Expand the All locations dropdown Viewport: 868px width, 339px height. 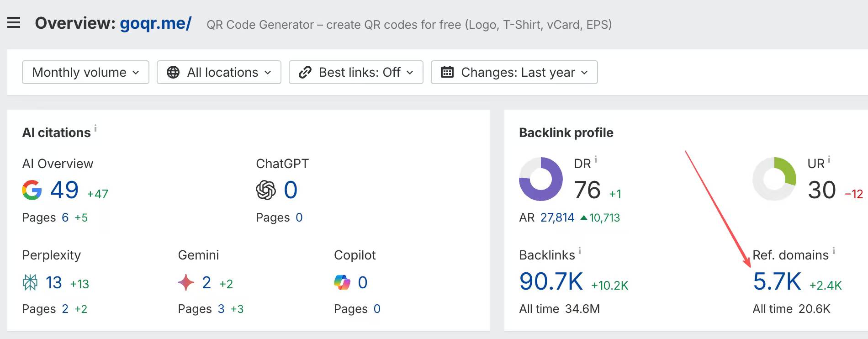click(x=219, y=72)
